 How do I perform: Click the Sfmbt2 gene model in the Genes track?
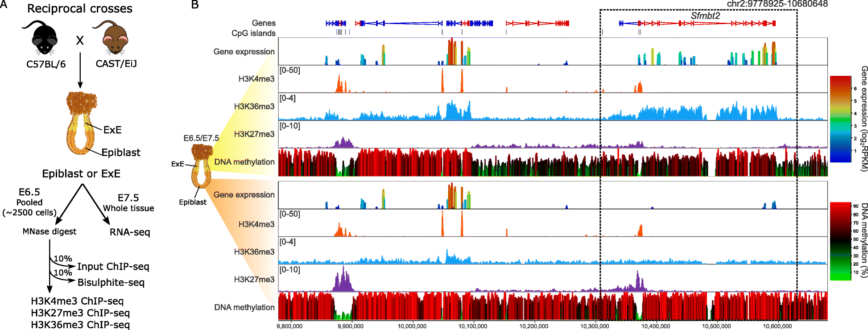[x=697, y=23]
